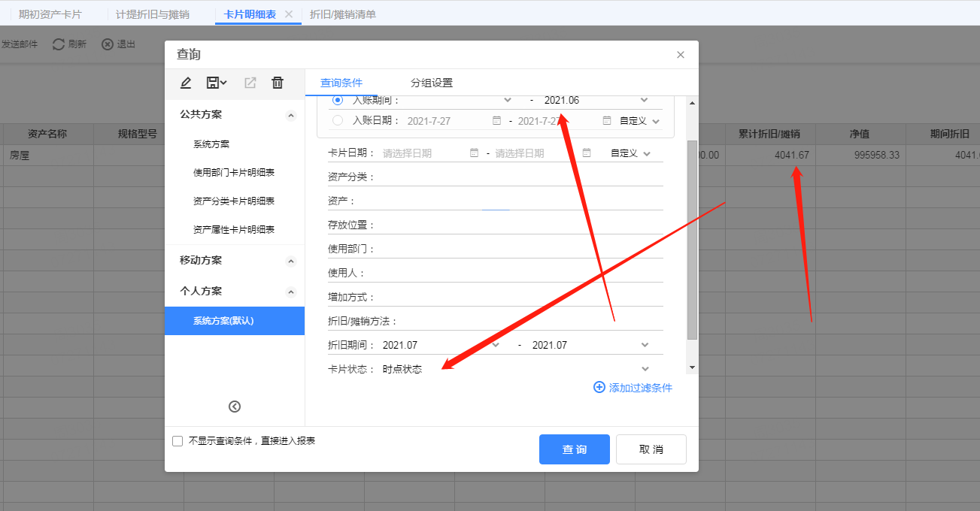Screen dimensions: 980x511
Task: Open the calendar icon for 卡片日期 start date
Action: tap(474, 153)
